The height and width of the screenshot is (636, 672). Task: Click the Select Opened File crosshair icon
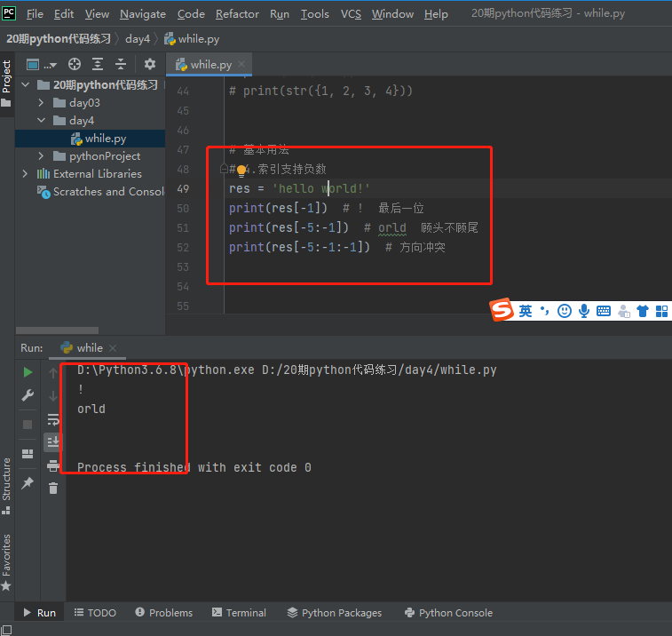[x=75, y=64]
